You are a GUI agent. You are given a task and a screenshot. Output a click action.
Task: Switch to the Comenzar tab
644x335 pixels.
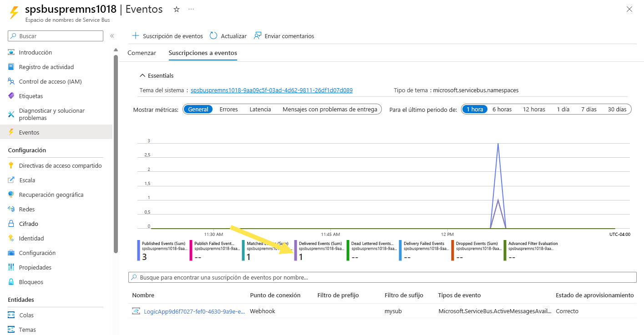142,53
